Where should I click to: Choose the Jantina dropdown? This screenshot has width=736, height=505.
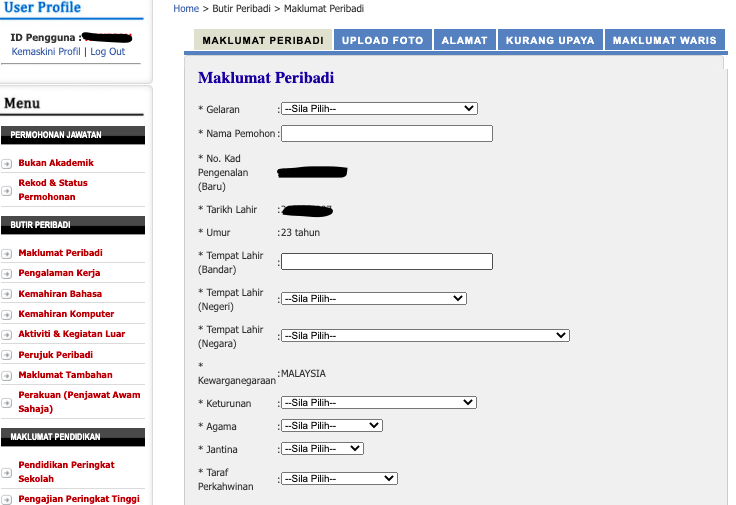click(322, 449)
